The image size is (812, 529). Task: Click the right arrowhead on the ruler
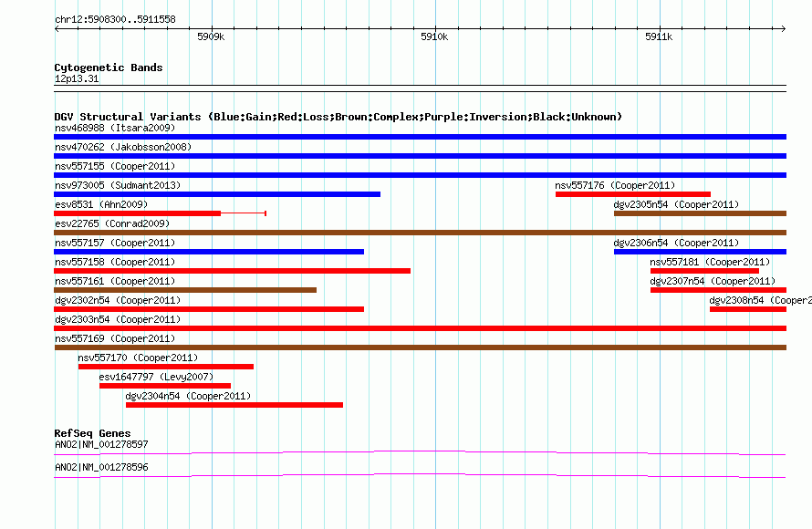[784, 29]
